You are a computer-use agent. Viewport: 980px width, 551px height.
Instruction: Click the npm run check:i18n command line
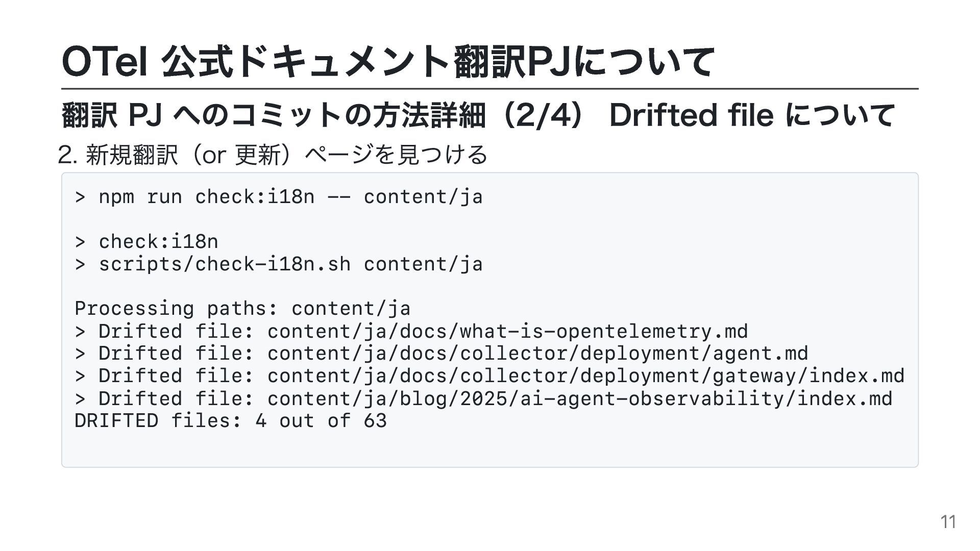pos(279,197)
